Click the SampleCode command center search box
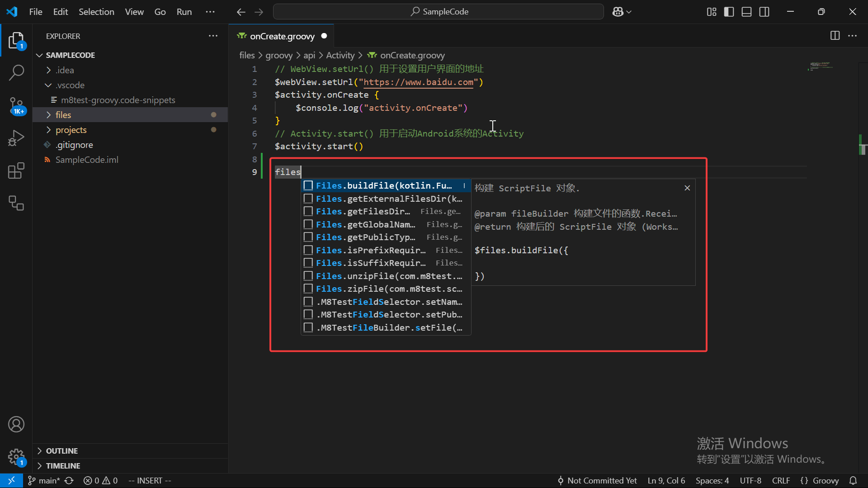The width and height of the screenshot is (868, 488). (438, 12)
